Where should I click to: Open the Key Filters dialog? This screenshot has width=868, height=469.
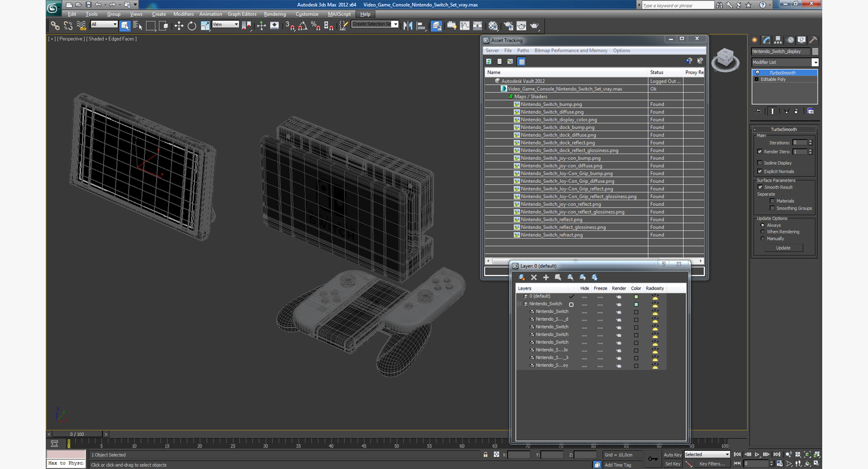point(712,464)
